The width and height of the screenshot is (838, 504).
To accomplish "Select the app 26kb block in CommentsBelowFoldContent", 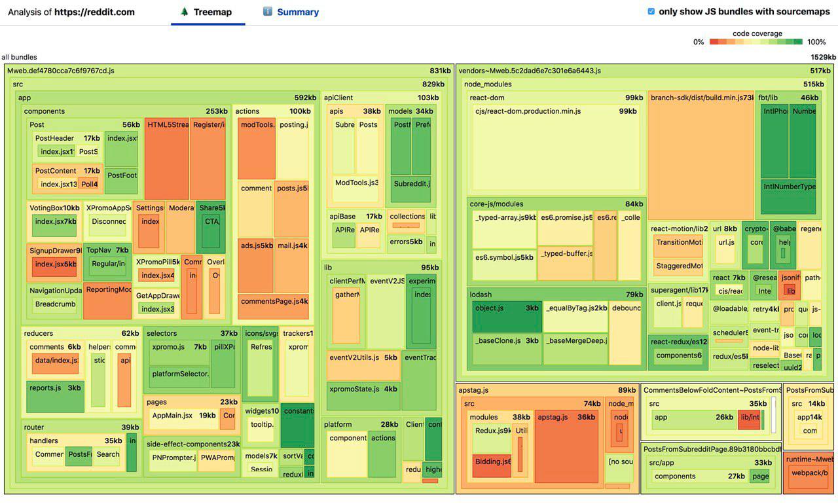I will pyautogui.click(x=693, y=421).
